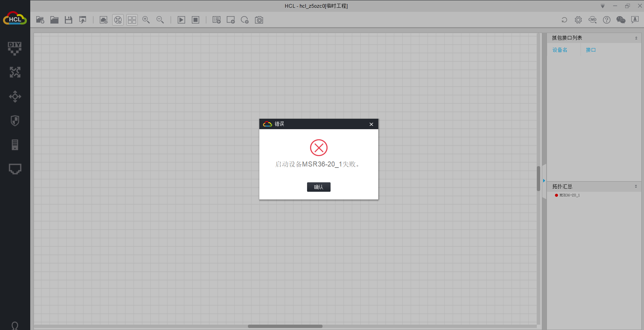Select the router device category
The width and height of the screenshot is (644, 330).
(x=15, y=72)
